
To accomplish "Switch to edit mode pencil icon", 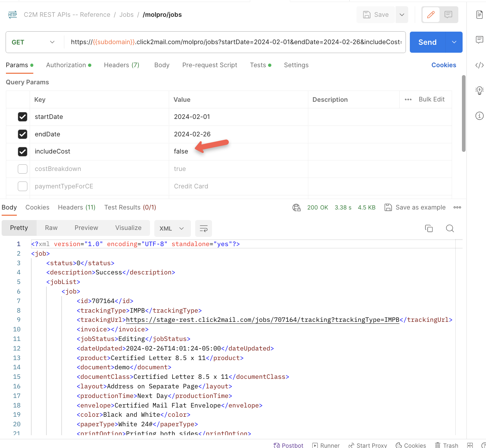I will point(431,15).
